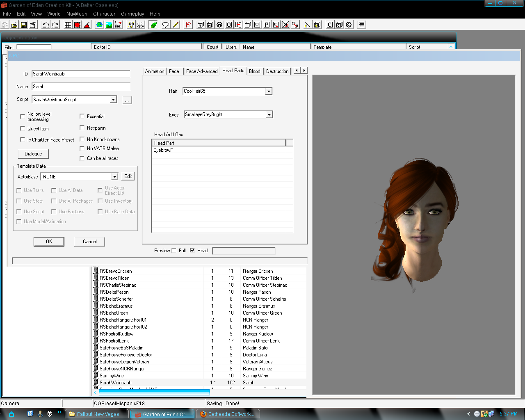Image resolution: width=525 pixels, height=420 pixels.
Task: Toggle the light bulb toolbar icon
Action: tap(131, 25)
